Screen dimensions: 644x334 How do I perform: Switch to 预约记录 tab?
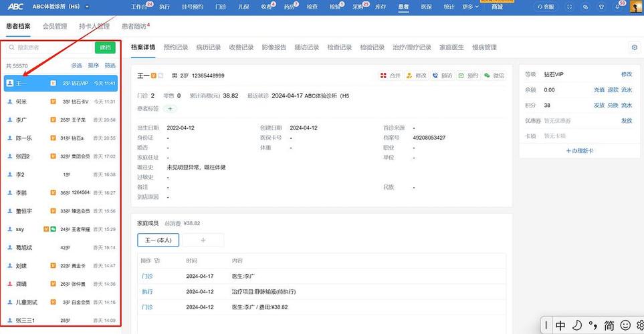coord(176,47)
